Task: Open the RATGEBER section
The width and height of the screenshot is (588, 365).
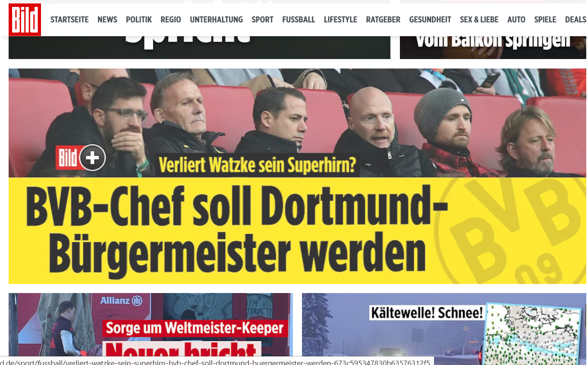Action: click(383, 19)
